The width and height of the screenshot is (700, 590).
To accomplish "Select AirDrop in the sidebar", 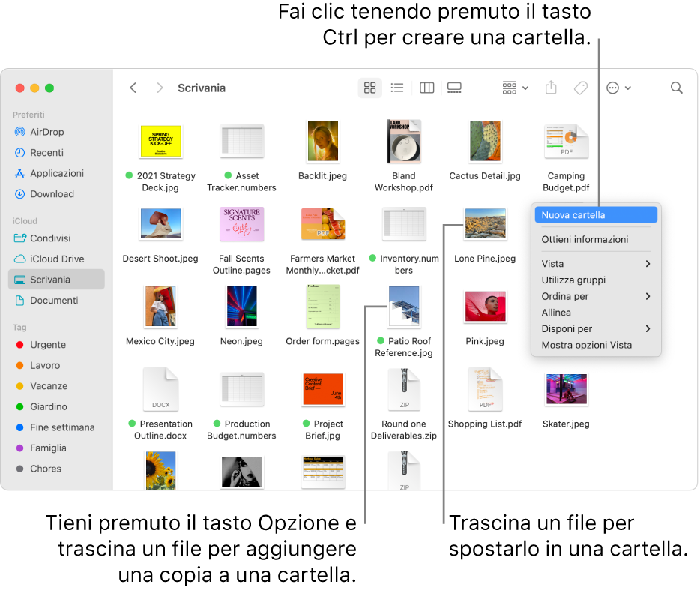I will point(46,132).
